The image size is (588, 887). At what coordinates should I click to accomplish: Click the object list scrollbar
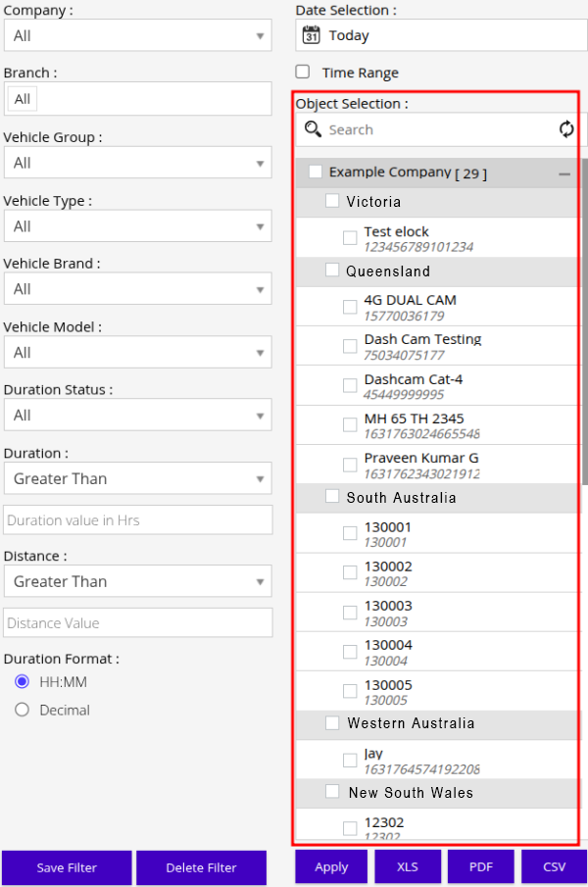pos(585,321)
